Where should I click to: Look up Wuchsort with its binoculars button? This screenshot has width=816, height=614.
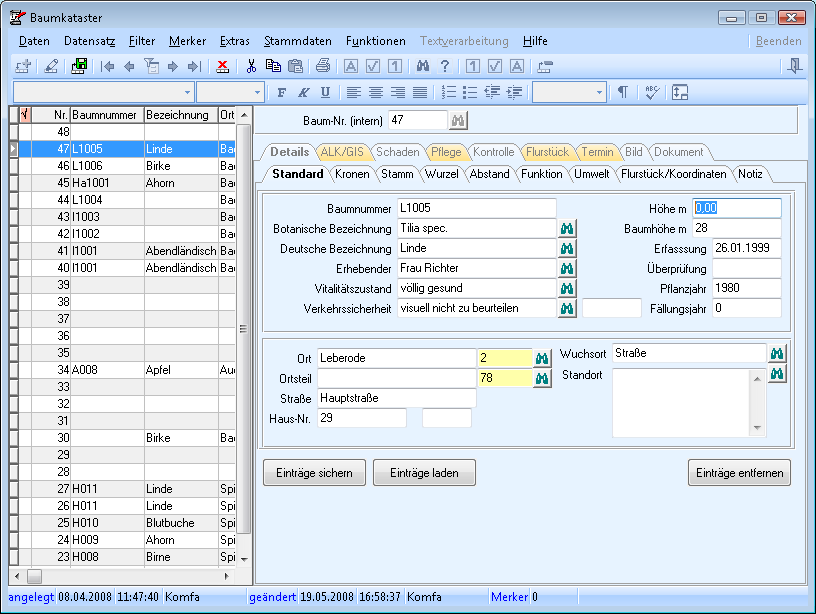point(777,353)
